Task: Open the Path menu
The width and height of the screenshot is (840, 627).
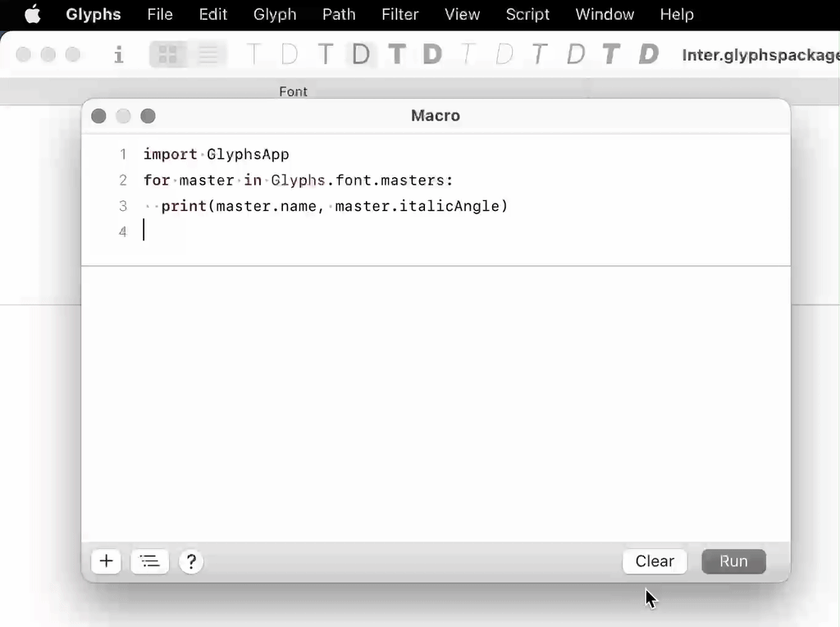Action: coord(339,15)
